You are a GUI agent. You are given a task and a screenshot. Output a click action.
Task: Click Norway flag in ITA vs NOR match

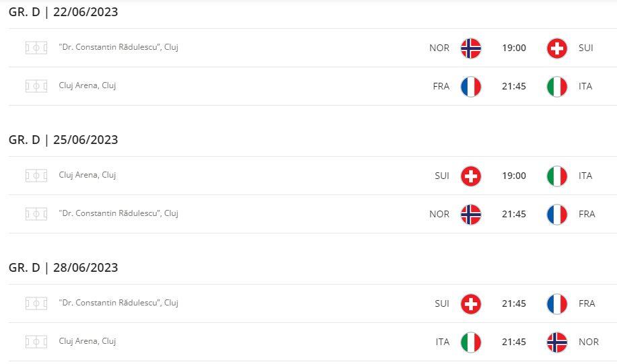[557, 342]
